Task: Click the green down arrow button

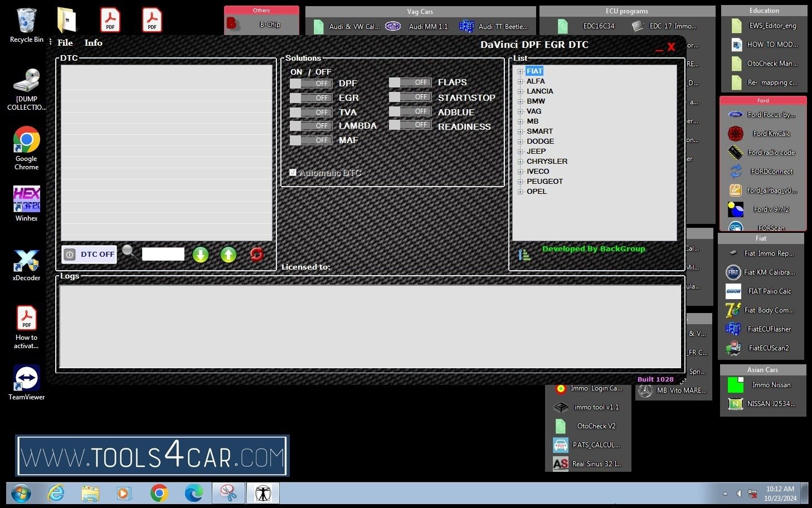Action: 201,255
